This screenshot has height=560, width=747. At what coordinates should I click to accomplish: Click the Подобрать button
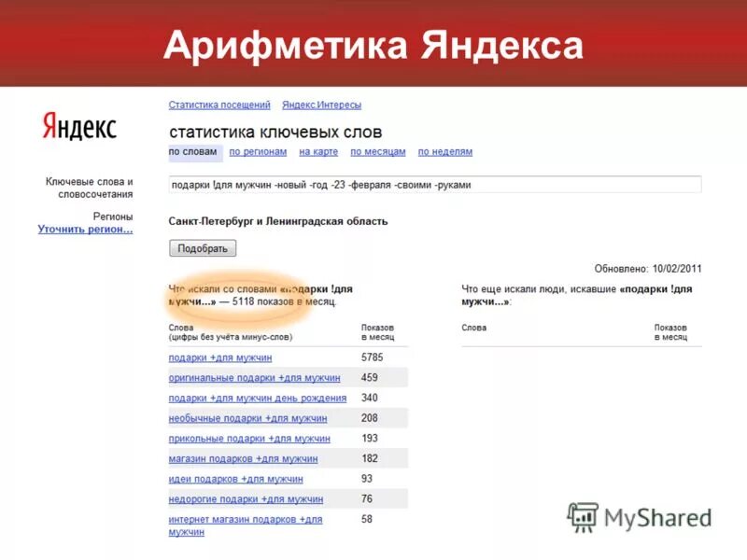(x=203, y=248)
